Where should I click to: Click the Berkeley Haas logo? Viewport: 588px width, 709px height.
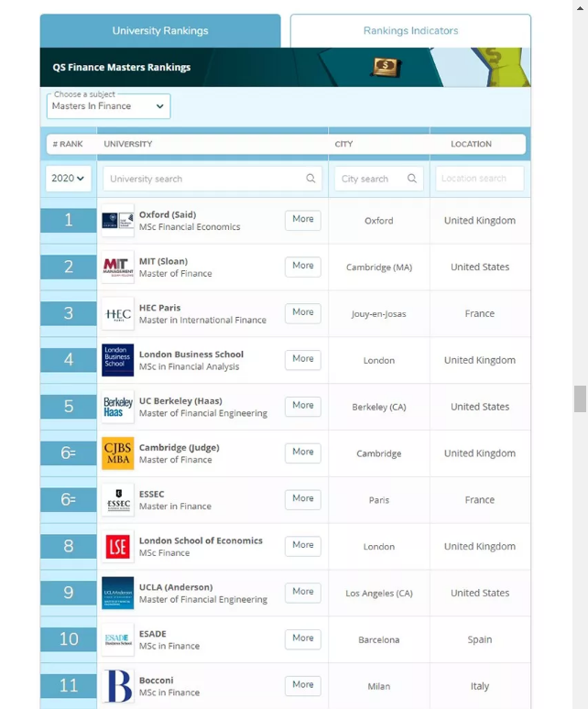[x=117, y=407]
